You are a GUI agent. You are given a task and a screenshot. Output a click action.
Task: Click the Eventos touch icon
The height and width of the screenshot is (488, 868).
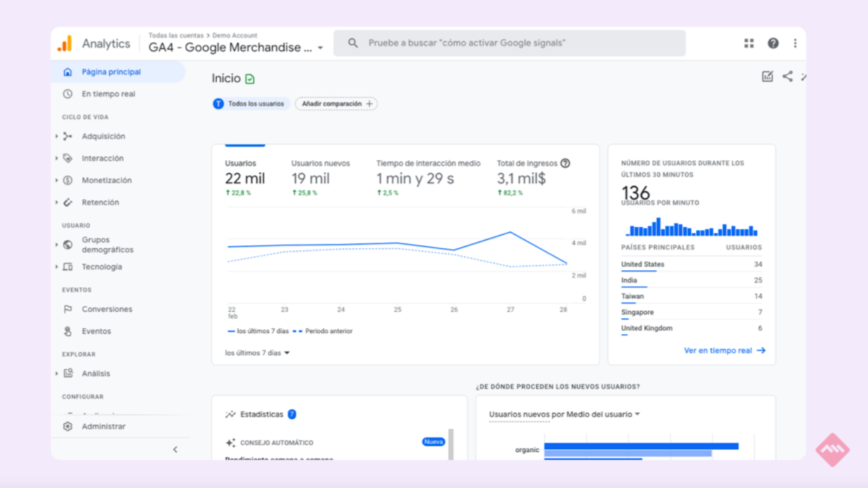click(67, 331)
